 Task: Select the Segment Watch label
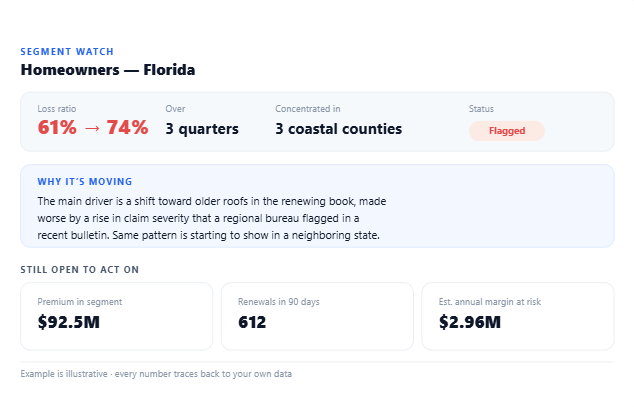pyautogui.click(x=67, y=52)
